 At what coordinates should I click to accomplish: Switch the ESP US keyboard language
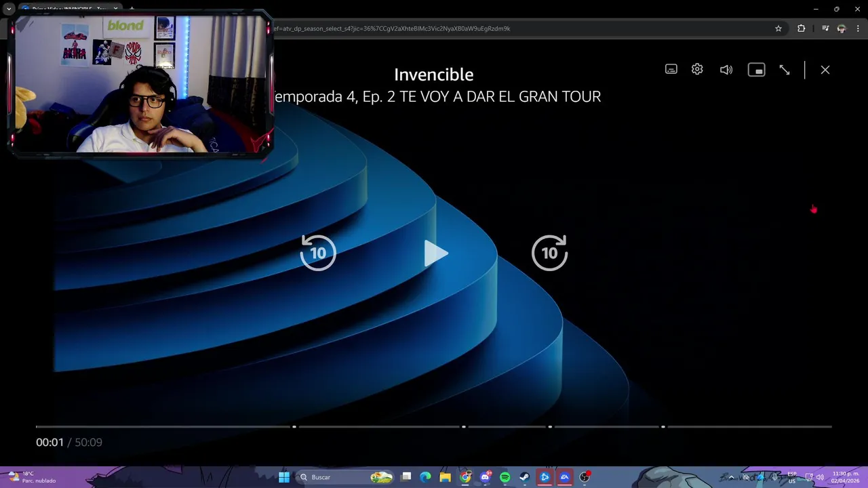(x=792, y=477)
